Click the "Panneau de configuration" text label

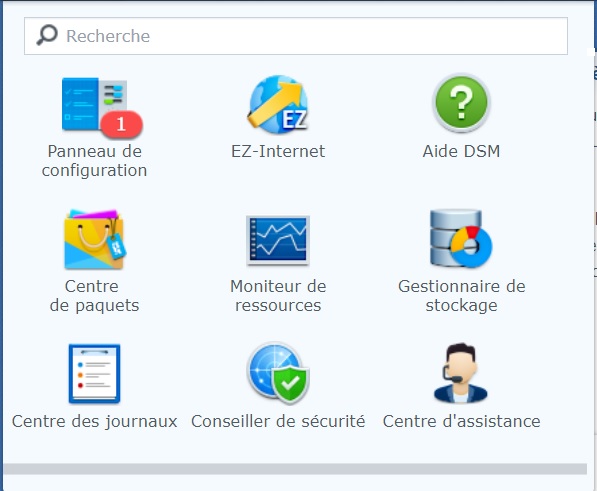point(94,161)
